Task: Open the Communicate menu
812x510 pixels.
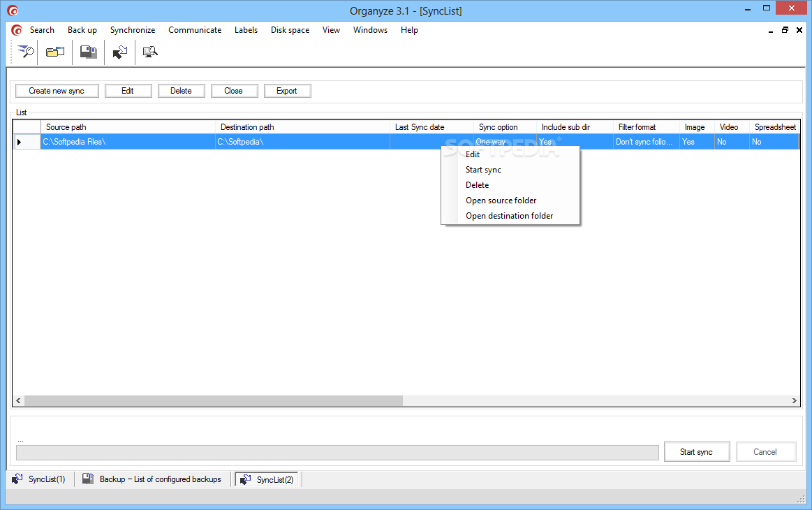Action: click(195, 30)
